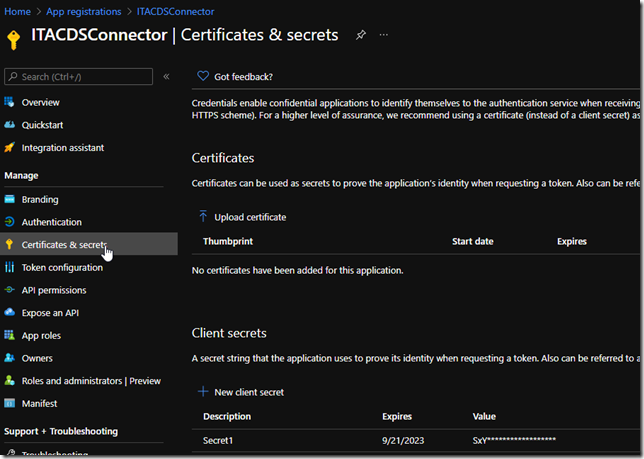The height and width of the screenshot is (459, 644).
Task: Click ITACDSConnector breadcrumb link
Action: pos(175,11)
